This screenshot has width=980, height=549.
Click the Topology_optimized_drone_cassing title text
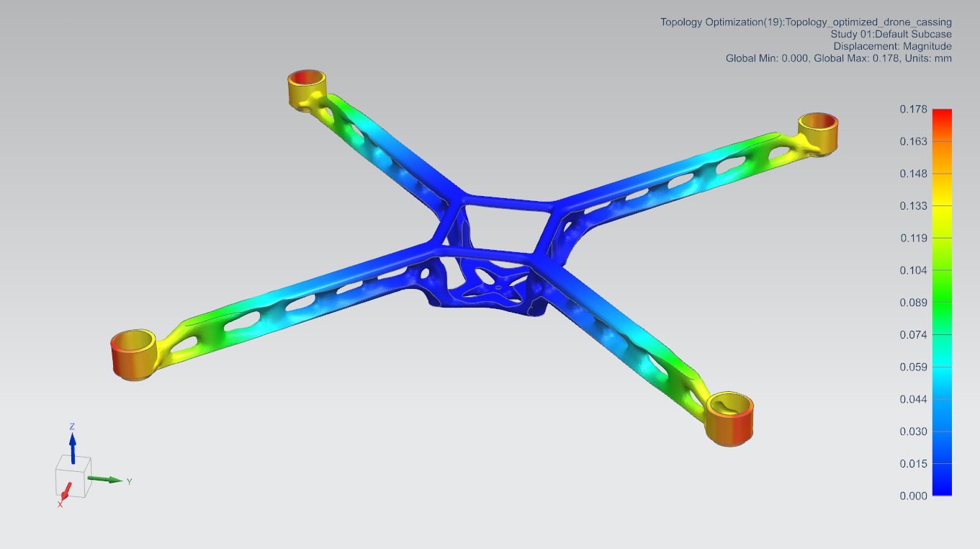[806, 22]
